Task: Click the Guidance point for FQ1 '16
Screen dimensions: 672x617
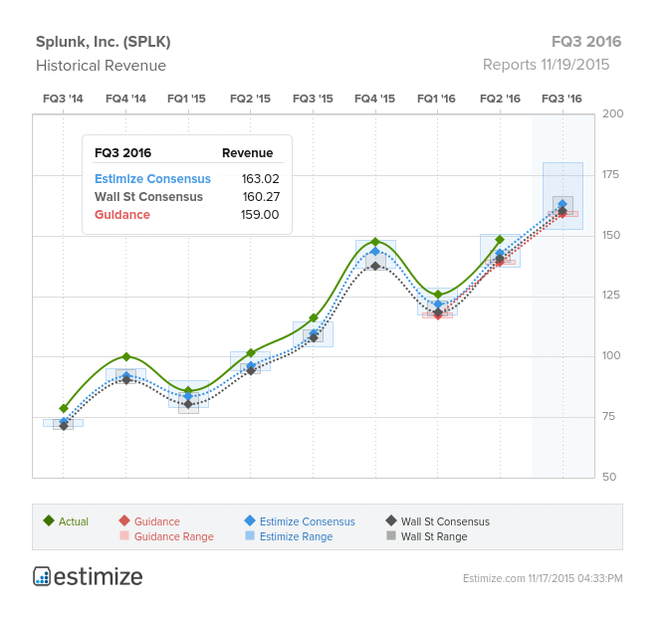Action: point(438,315)
